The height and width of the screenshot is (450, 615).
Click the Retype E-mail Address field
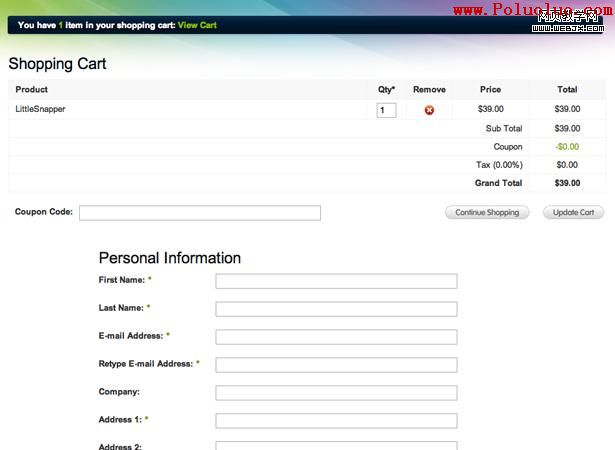(336, 365)
